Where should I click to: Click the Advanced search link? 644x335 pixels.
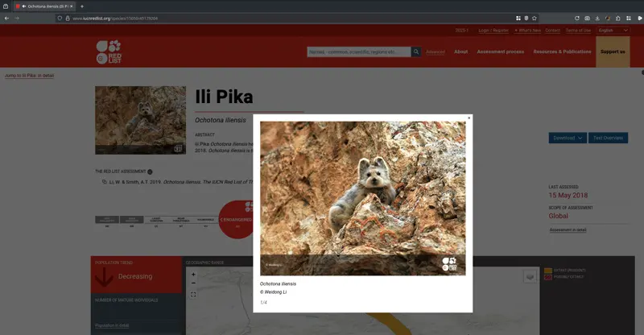[x=436, y=52]
